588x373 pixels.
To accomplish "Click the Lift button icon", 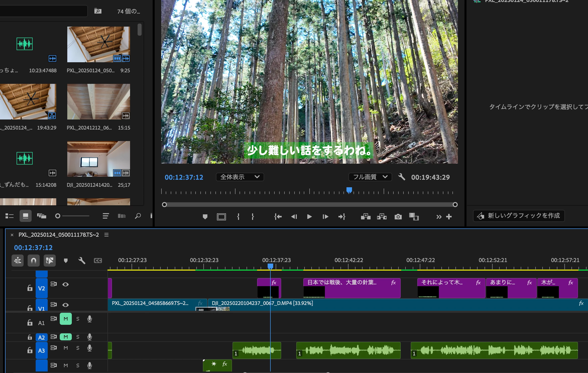I will point(366,217).
